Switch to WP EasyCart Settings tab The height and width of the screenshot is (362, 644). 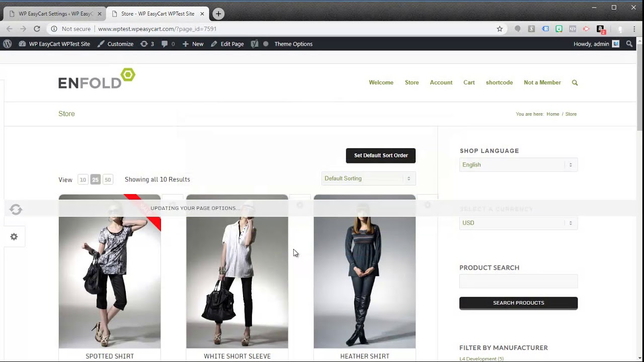pos(54,14)
